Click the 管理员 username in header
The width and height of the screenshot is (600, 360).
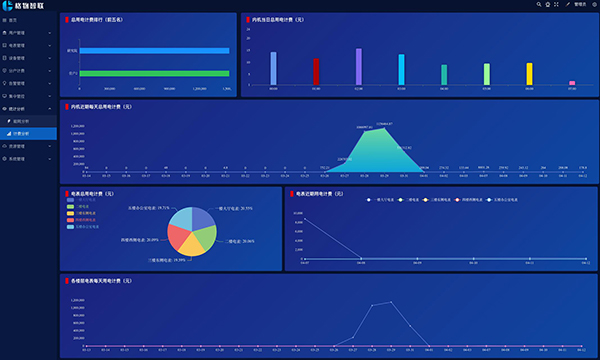click(580, 4)
